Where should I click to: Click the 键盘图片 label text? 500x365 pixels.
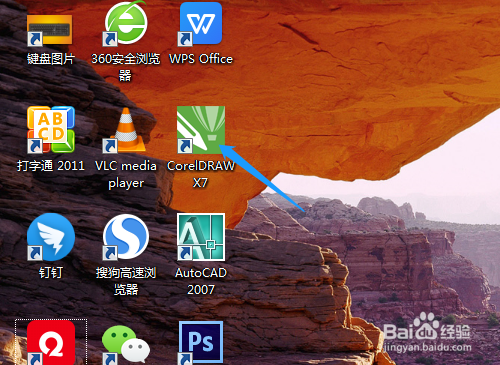(x=51, y=59)
